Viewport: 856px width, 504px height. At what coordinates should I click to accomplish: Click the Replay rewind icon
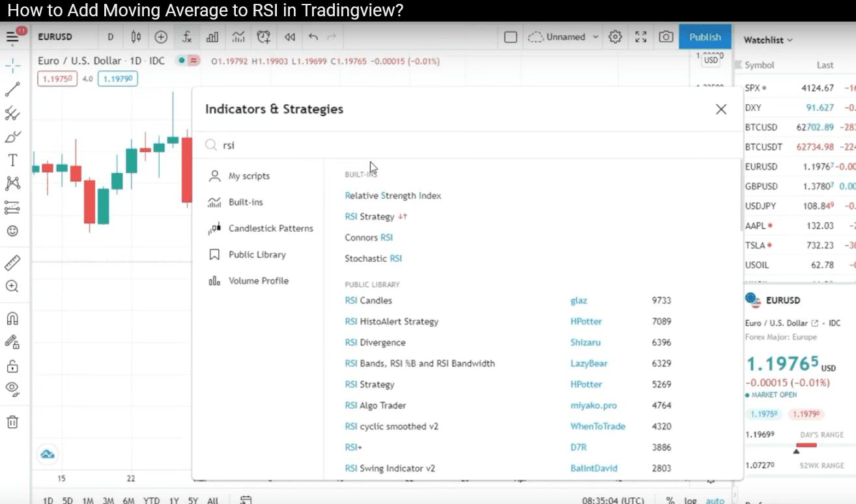tap(290, 37)
